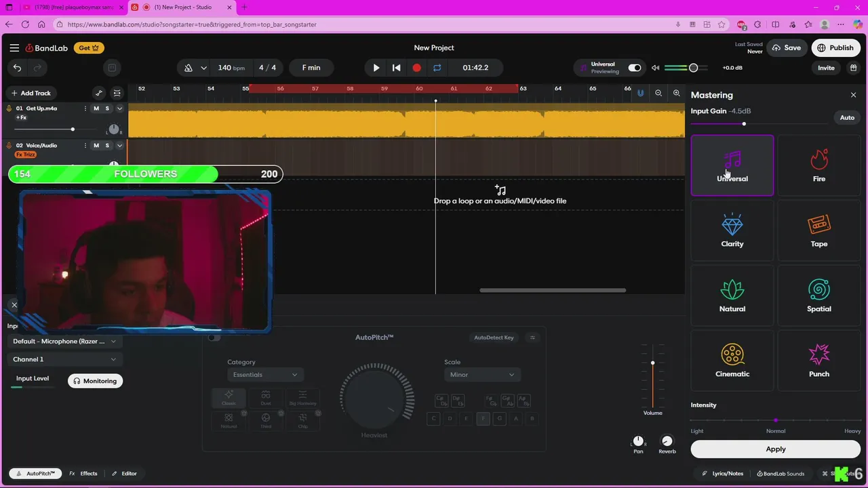
Task: Start playback with the play button
Action: pos(376,68)
